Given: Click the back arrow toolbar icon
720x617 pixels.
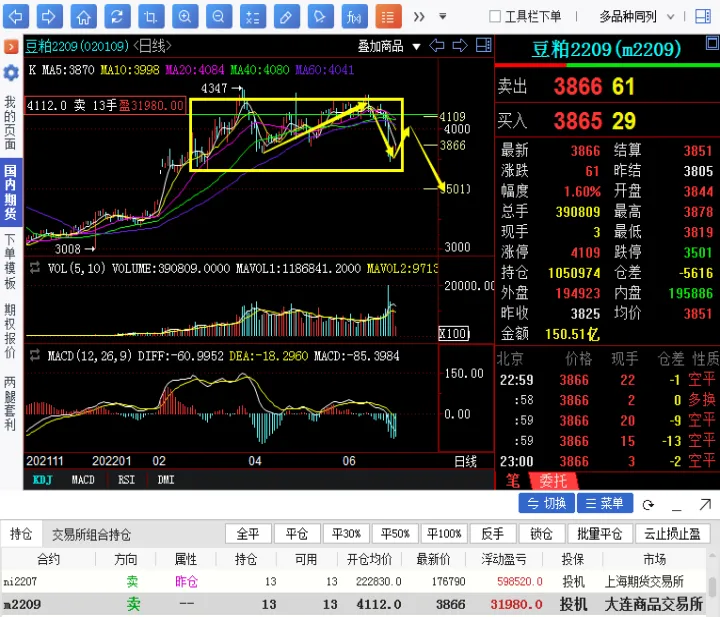Looking at the screenshot, I should [16, 17].
